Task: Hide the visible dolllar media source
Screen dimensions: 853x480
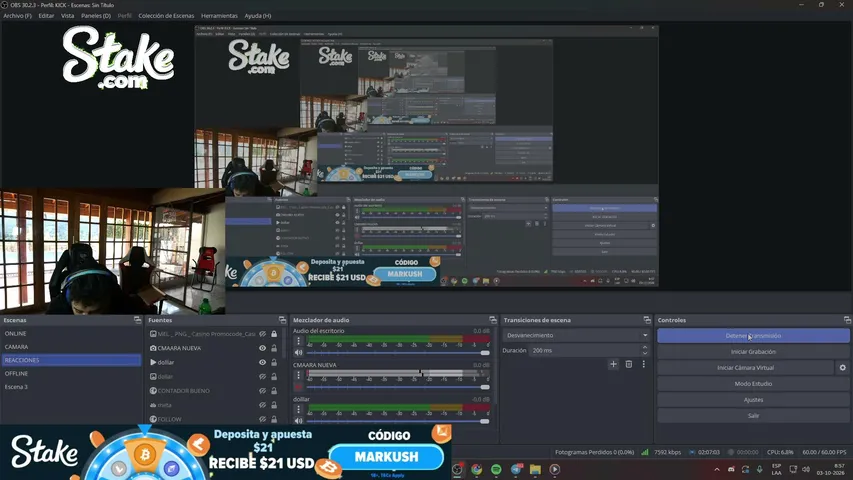Action: pyautogui.click(x=262, y=362)
